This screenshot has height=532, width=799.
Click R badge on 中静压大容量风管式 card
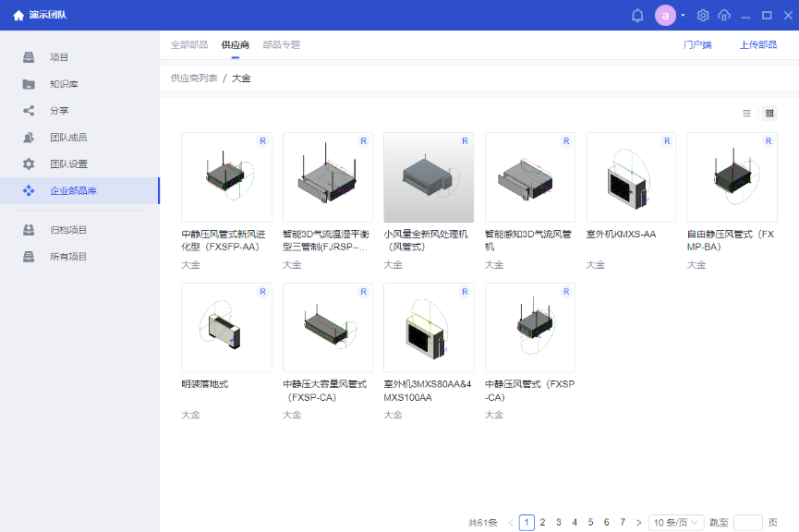363,292
